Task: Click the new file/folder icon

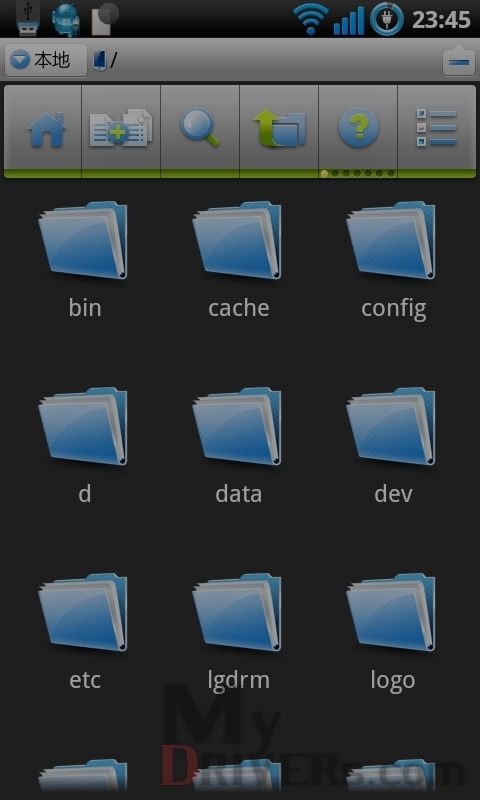Action: (121, 128)
